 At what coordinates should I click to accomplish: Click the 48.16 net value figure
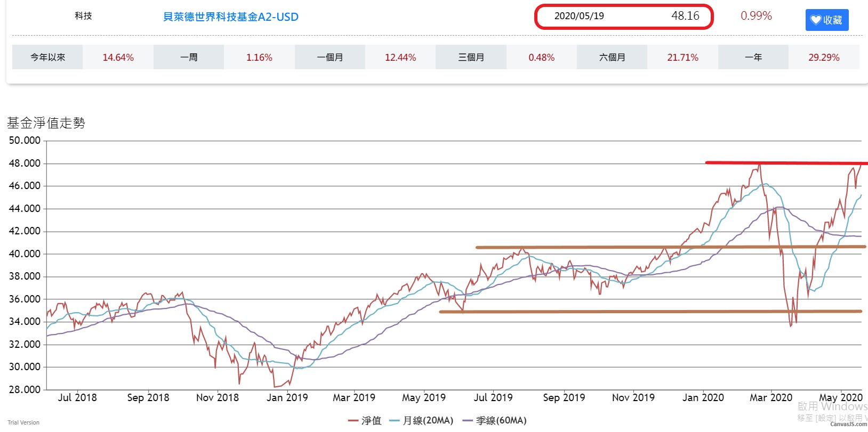[685, 16]
